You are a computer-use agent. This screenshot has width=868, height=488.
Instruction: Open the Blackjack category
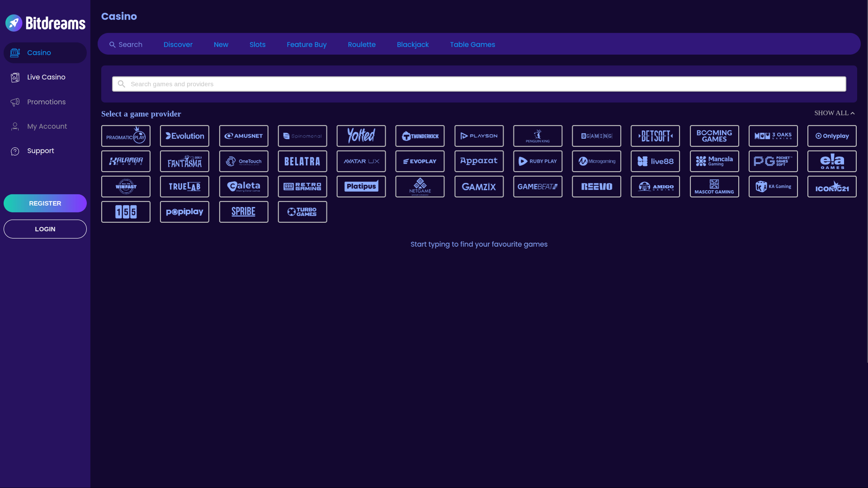tap(413, 44)
